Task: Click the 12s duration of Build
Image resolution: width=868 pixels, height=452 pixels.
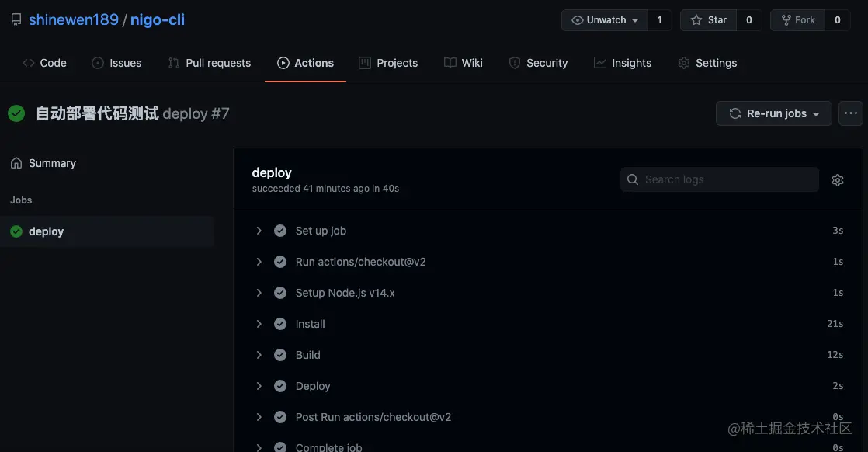Action: (x=835, y=355)
